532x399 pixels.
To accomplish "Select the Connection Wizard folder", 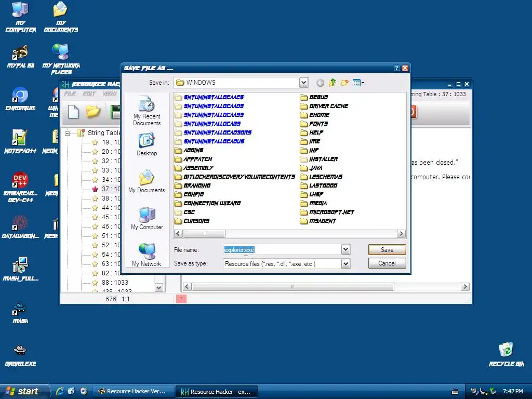I will [x=208, y=203].
